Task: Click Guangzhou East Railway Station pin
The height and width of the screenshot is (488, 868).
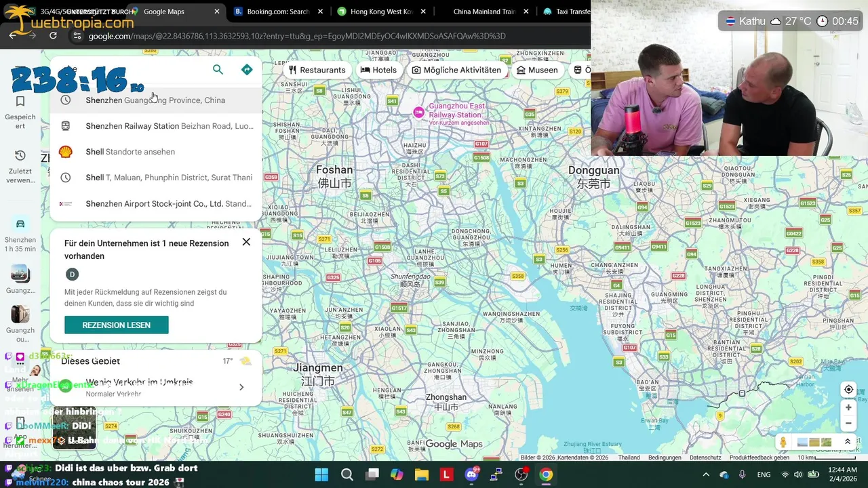Action: (x=419, y=112)
